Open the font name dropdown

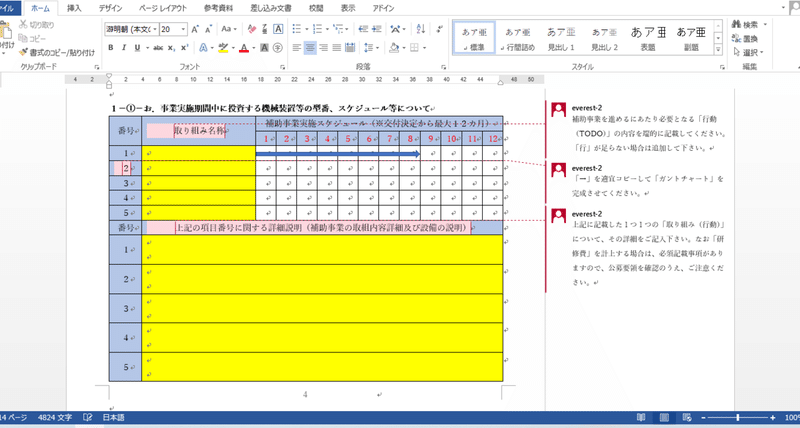click(x=156, y=30)
